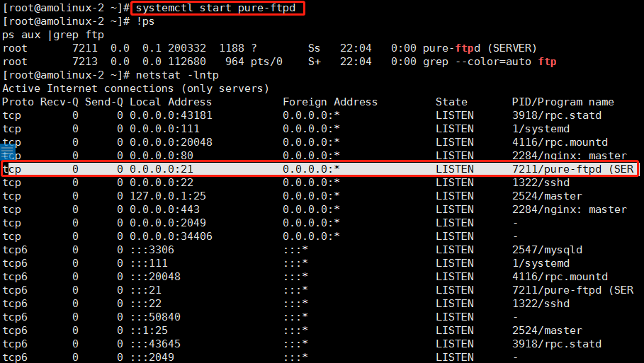644x363 pixels.
Task: Select local address 127.0.0.1:25
Action: (168, 197)
